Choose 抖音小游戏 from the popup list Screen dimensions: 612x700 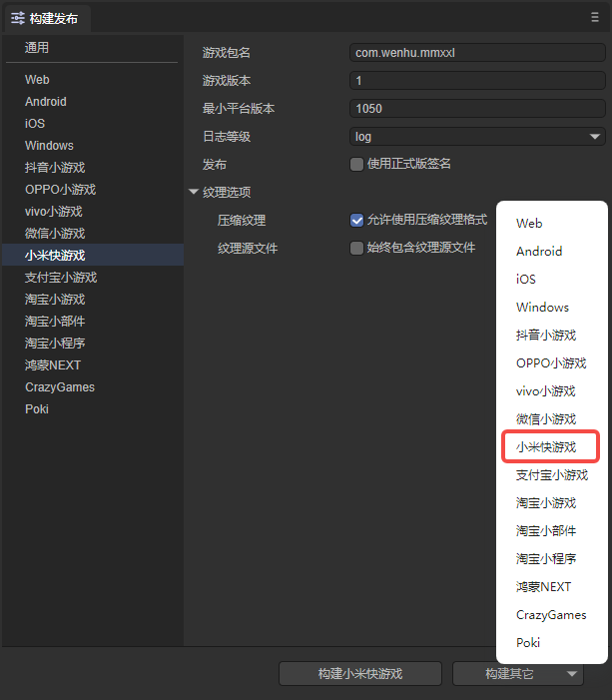(x=546, y=336)
